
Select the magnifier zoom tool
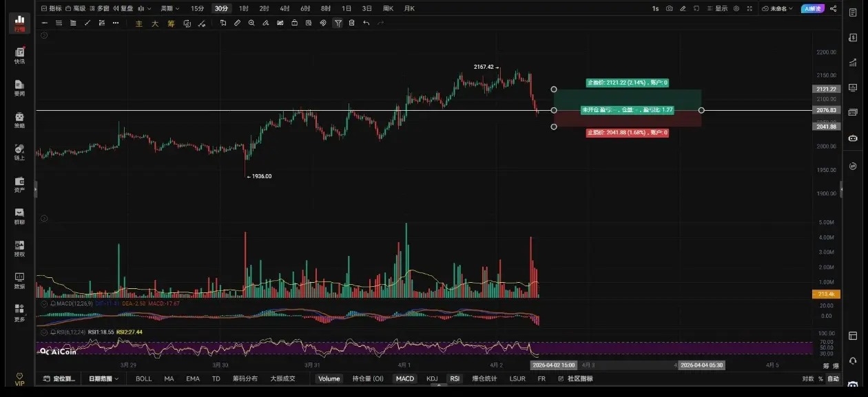[x=251, y=23]
